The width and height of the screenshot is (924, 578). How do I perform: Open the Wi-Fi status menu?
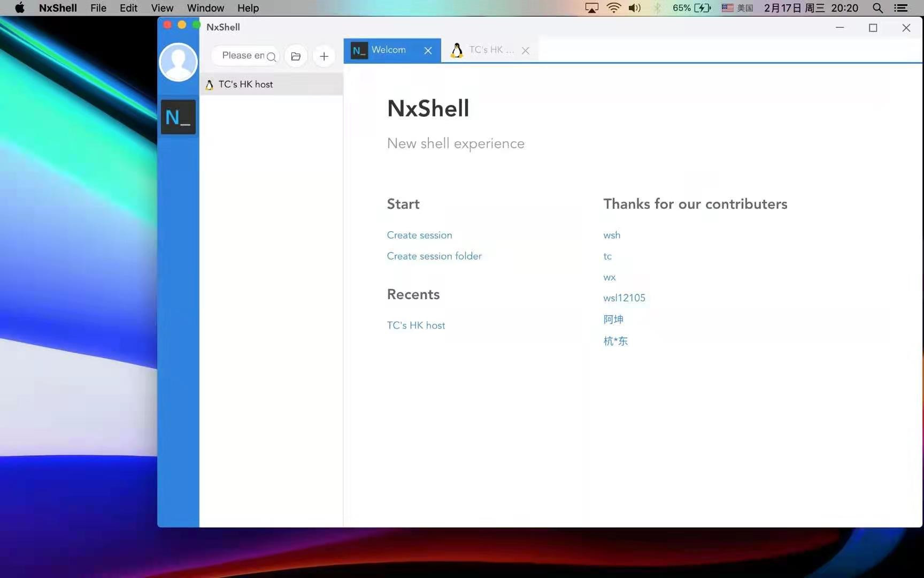click(614, 8)
